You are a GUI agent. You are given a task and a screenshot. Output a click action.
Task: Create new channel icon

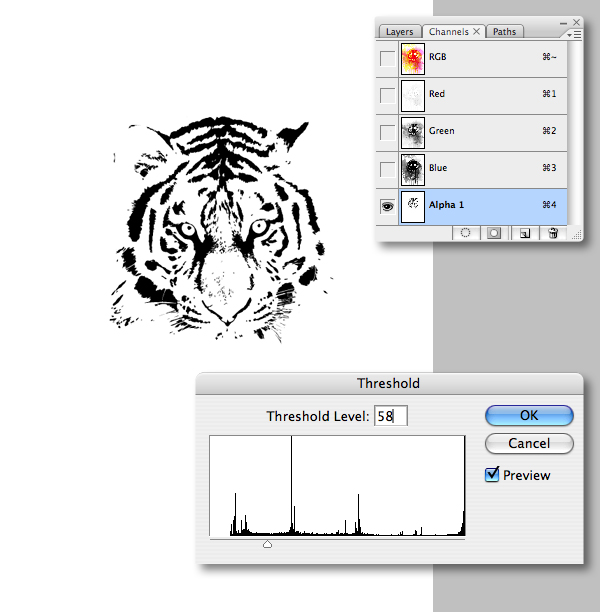[525, 233]
